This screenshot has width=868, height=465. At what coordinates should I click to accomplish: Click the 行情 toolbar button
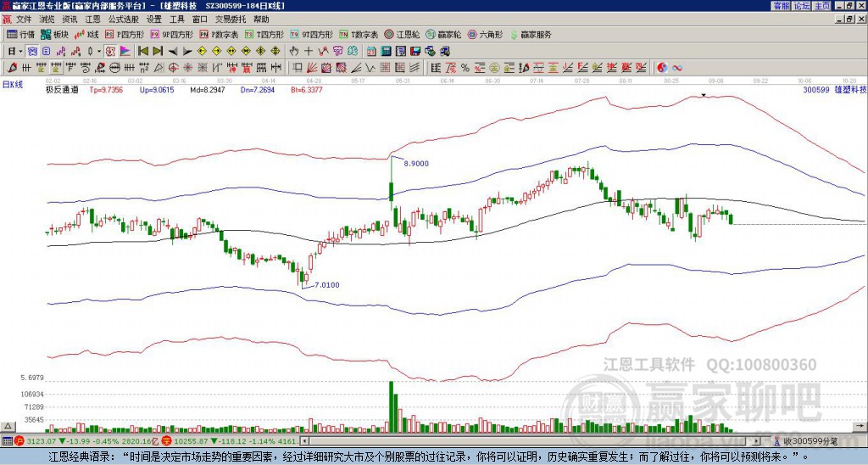point(20,34)
